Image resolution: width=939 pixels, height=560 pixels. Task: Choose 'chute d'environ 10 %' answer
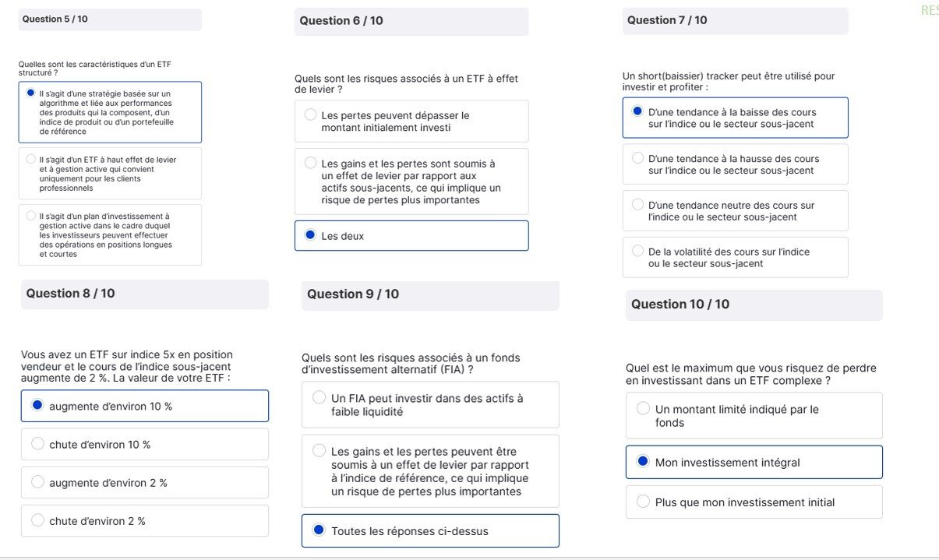click(37, 444)
